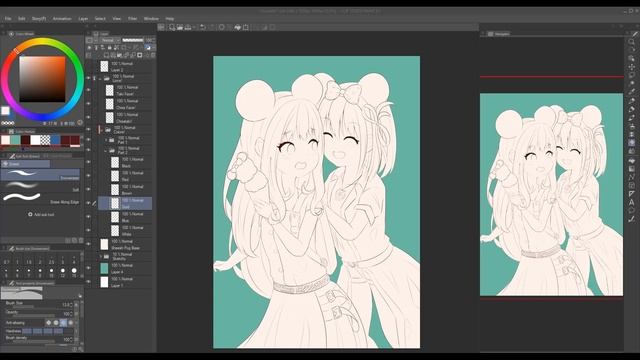The width and height of the screenshot is (640, 360).
Task: Open the Animation menu
Action: (62, 19)
